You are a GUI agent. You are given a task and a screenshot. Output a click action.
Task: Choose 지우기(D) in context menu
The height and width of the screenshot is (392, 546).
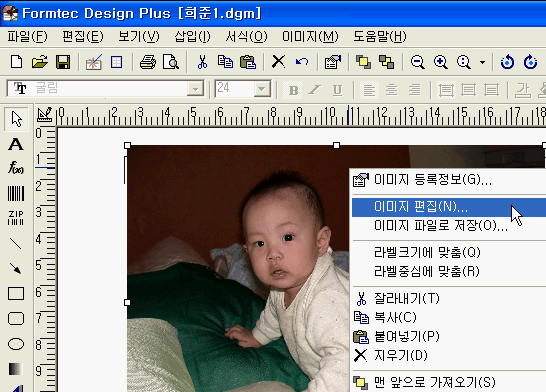pos(448,355)
